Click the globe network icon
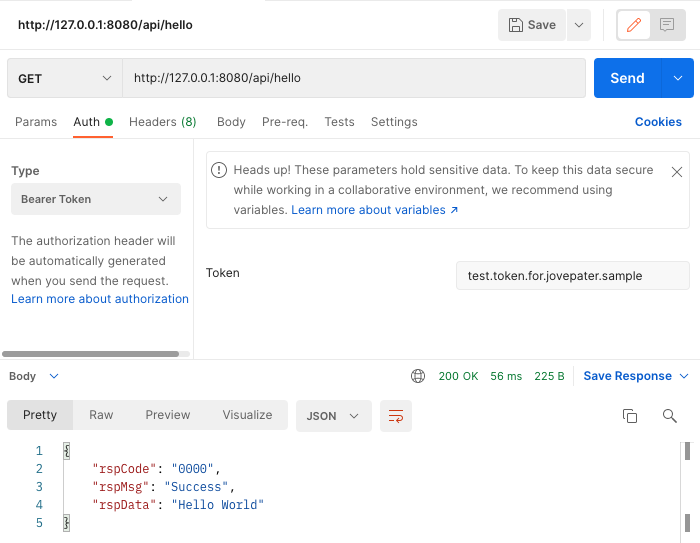The width and height of the screenshot is (700, 543). tap(418, 376)
